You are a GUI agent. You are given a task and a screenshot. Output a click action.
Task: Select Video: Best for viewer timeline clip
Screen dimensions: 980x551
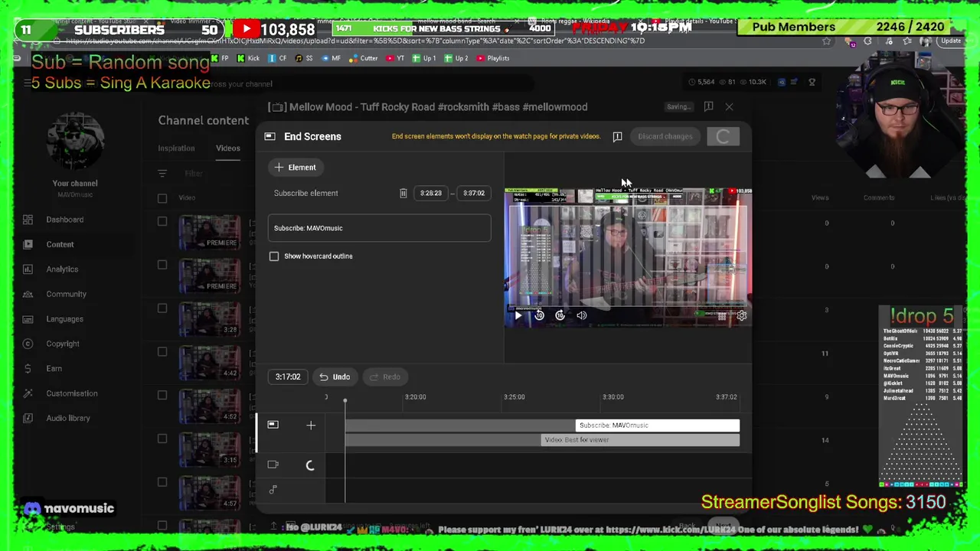[640, 440]
